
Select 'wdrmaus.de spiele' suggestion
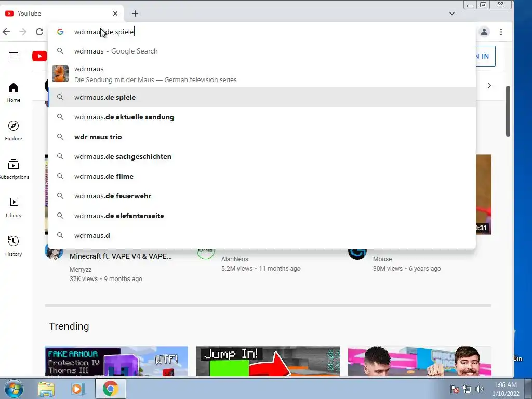point(262,97)
